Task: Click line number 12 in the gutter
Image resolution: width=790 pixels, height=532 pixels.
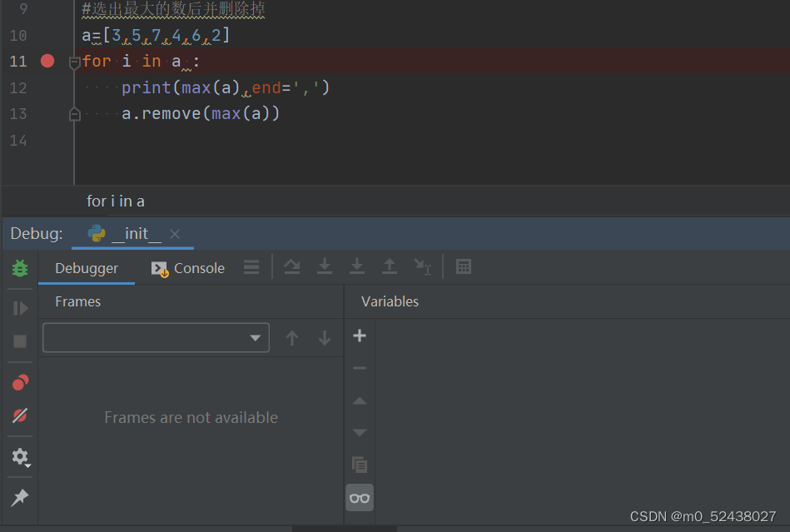Action: 18,87
